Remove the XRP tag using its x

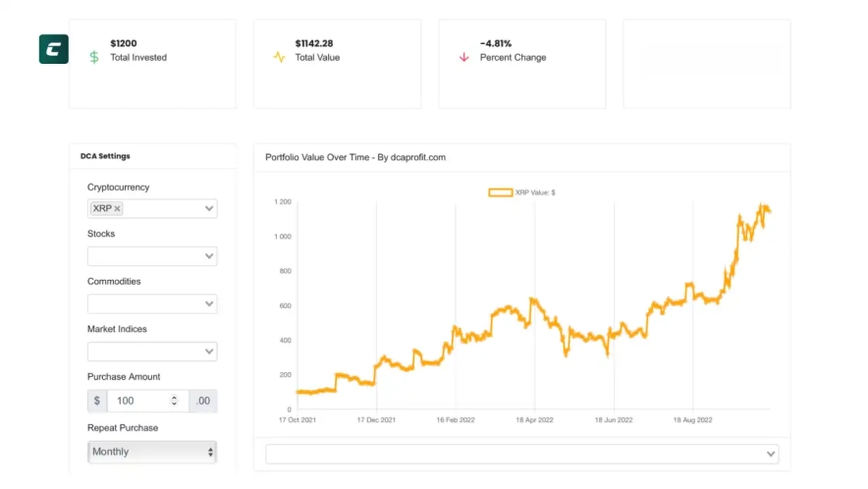click(118, 208)
